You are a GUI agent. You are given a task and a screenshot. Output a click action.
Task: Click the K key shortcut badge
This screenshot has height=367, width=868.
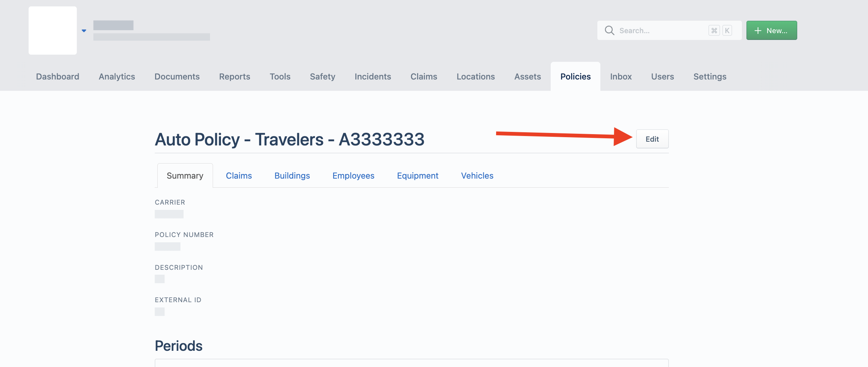[727, 31]
